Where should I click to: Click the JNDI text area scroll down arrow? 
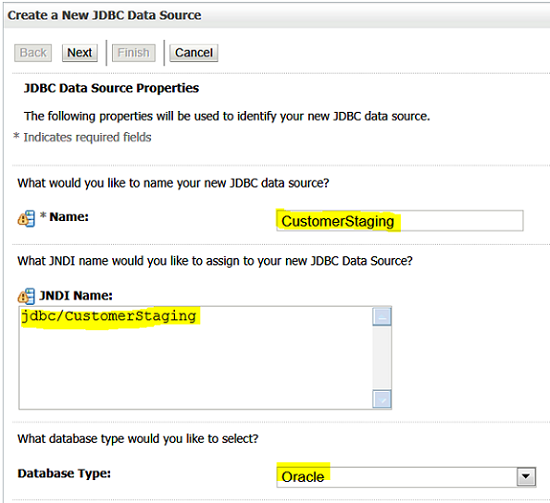pyautogui.click(x=382, y=399)
